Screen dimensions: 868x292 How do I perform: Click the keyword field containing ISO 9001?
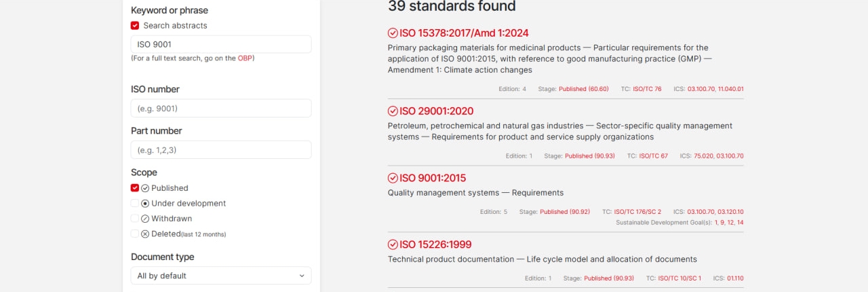(221, 45)
